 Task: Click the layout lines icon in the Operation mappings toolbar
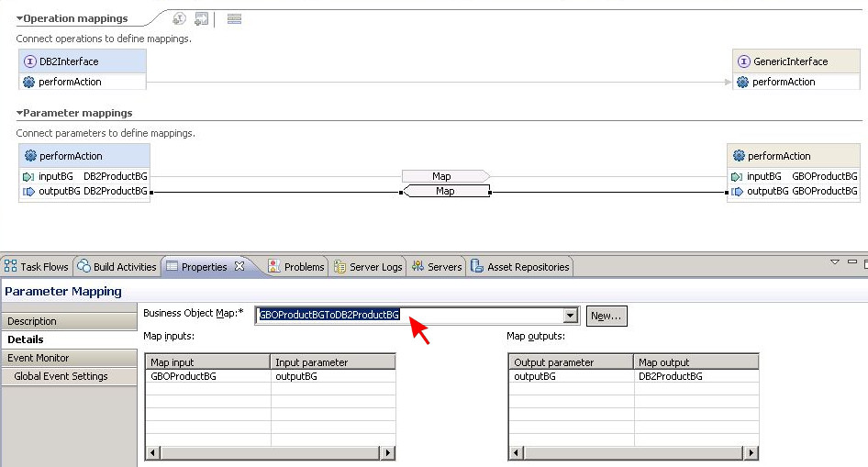(x=234, y=18)
